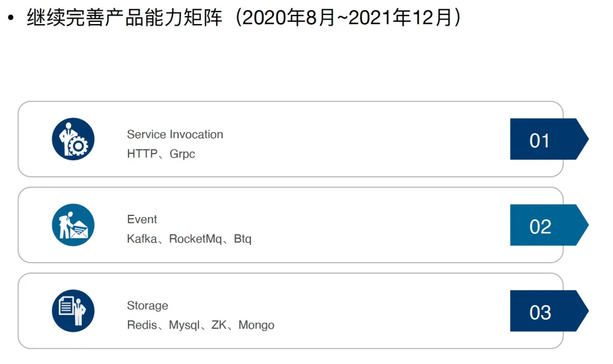Click the Kafka、RocketMq、Btq text line
This screenshot has width=613, height=364.
click(189, 238)
